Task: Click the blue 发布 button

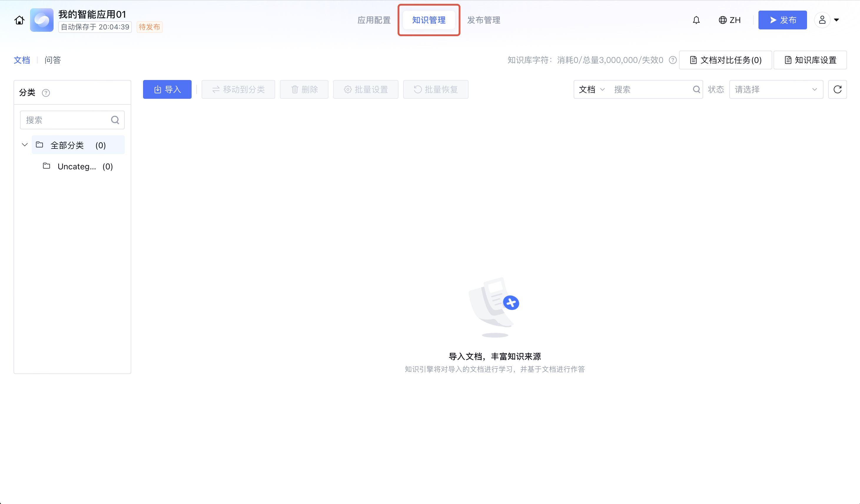Action: pyautogui.click(x=782, y=20)
